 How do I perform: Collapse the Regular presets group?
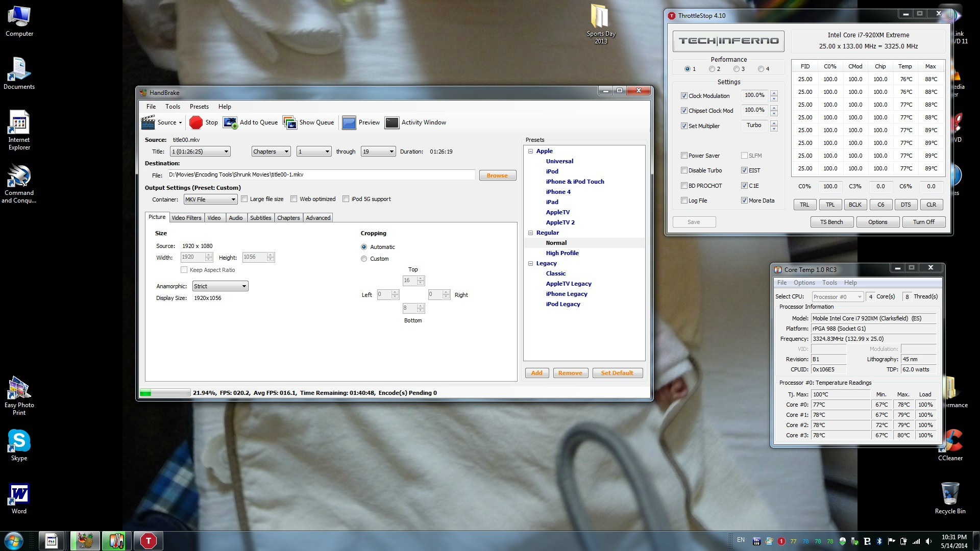(531, 233)
